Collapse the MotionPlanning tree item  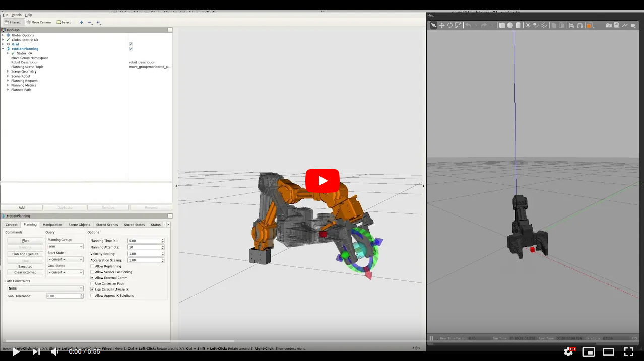pyautogui.click(x=3, y=49)
